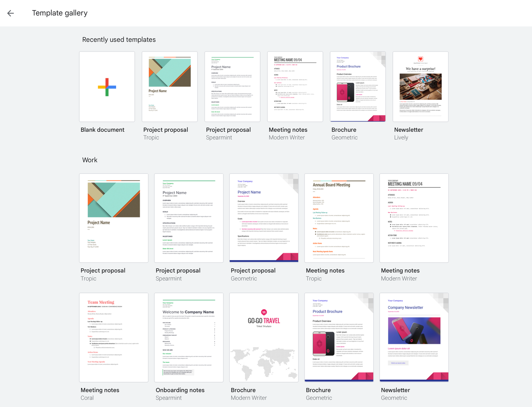Open recently used Meeting notes Modern Writer thumbnail
This screenshot has width=532, height=407.
pyautogui.click(x=295, y=87)
